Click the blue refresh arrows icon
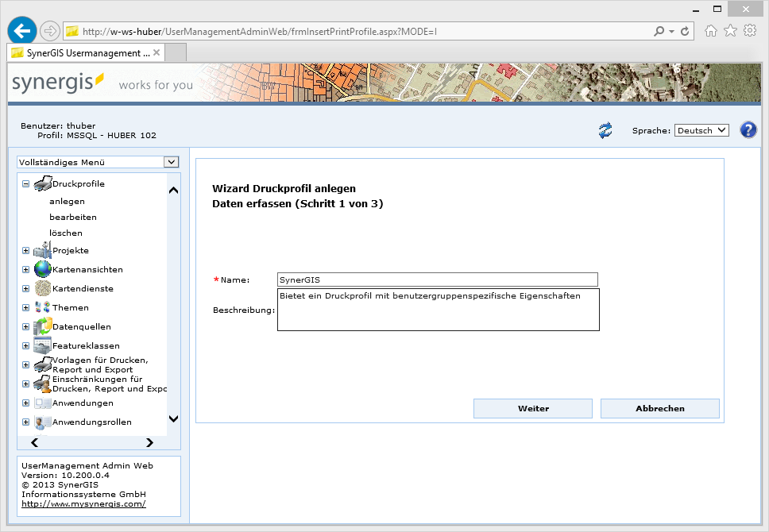This screenshot has width=769, height=532. 605,131
